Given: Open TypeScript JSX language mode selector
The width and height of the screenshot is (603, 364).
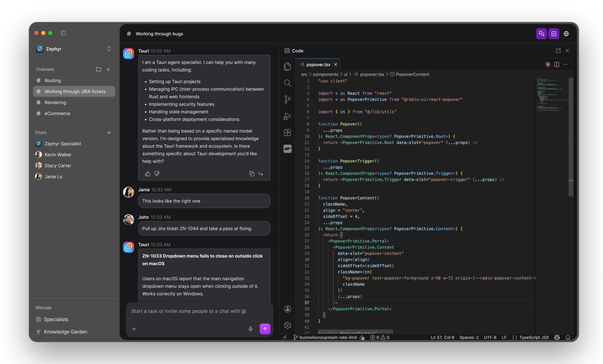Looking at the screenshot, I should tap(534, 337).
